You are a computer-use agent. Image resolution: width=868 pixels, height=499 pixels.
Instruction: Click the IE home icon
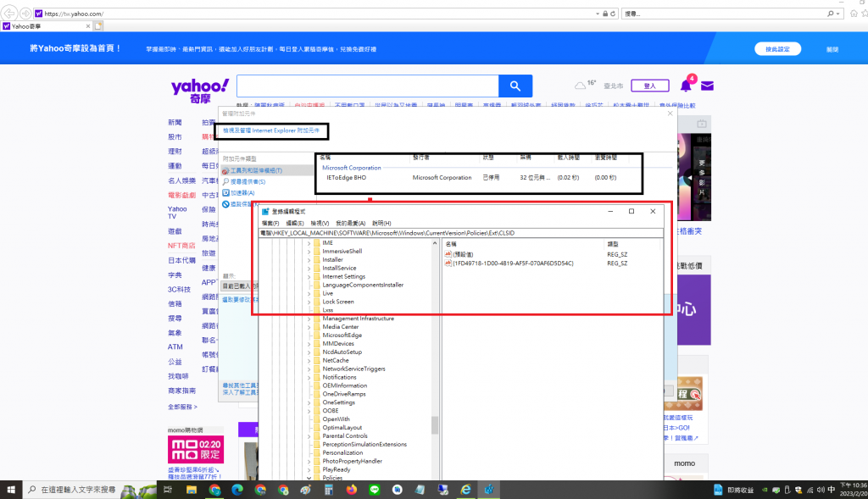tap(854, 14)
